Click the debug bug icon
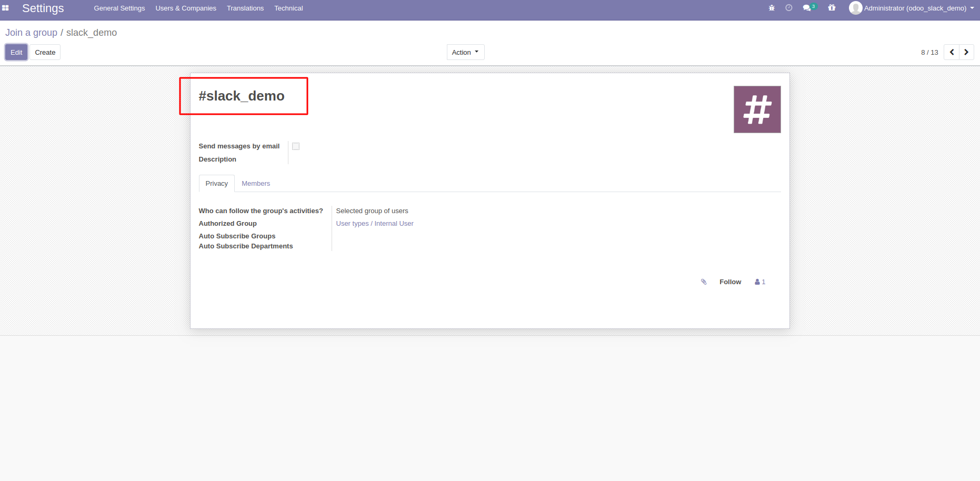This screenshot has width=980, height=481. click(772, 8)
